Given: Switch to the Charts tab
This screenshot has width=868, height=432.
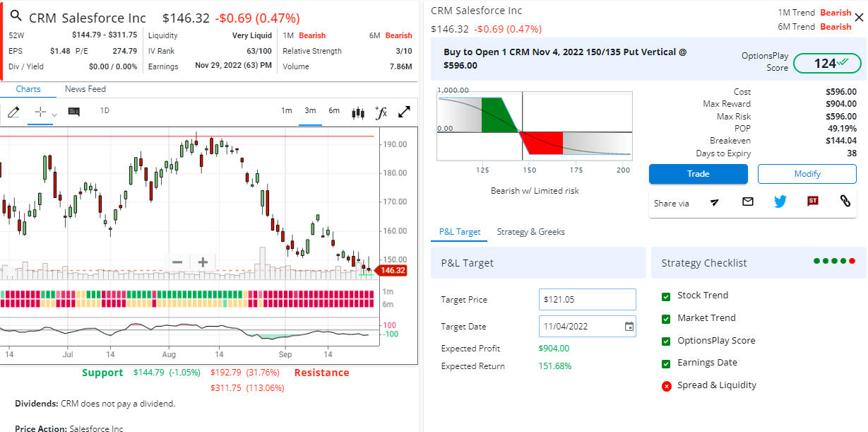Looking at the screenshot, I should click(28, 89).
